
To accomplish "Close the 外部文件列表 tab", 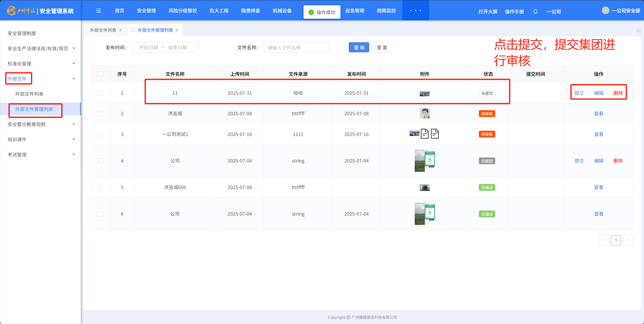I will pyautogui.click(x=120, y=30).
